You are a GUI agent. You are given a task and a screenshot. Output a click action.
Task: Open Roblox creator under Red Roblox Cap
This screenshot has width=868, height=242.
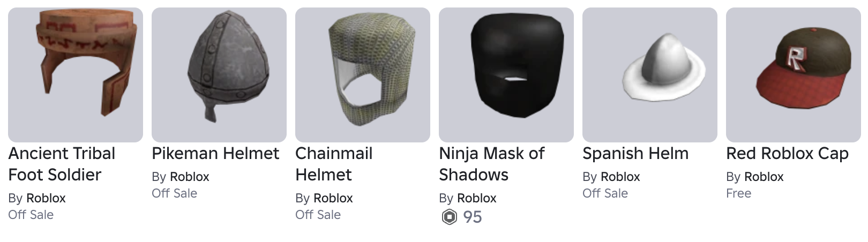click(764, 177)
